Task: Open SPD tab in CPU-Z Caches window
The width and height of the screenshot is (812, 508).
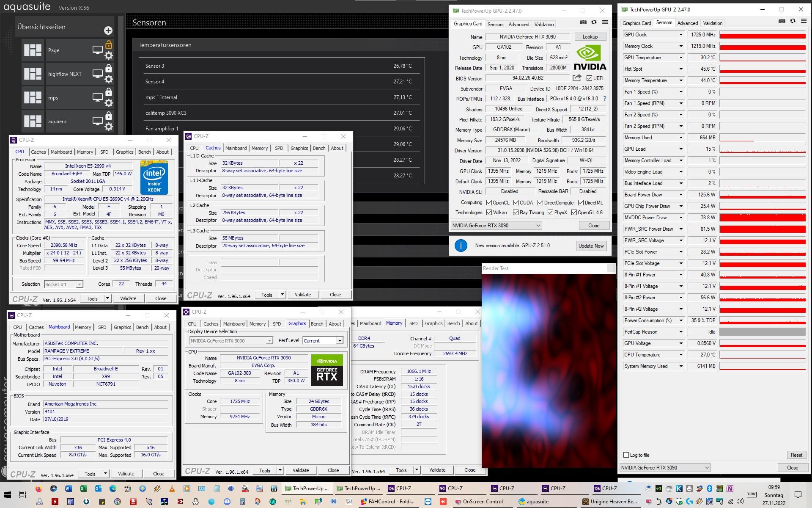Action: (279, 148)
